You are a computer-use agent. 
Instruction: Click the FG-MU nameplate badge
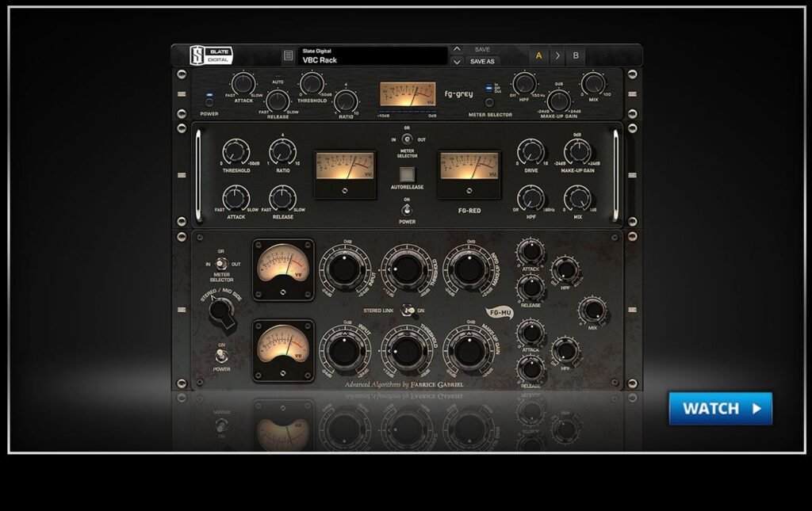(499, 313)
